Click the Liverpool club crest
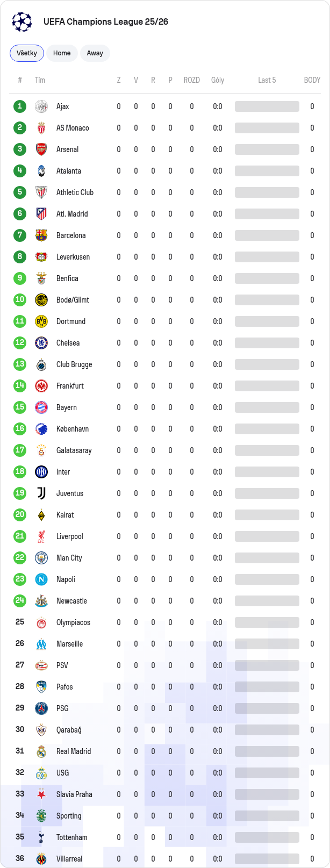This screenshot has height=868, width=330. [41, 536]
